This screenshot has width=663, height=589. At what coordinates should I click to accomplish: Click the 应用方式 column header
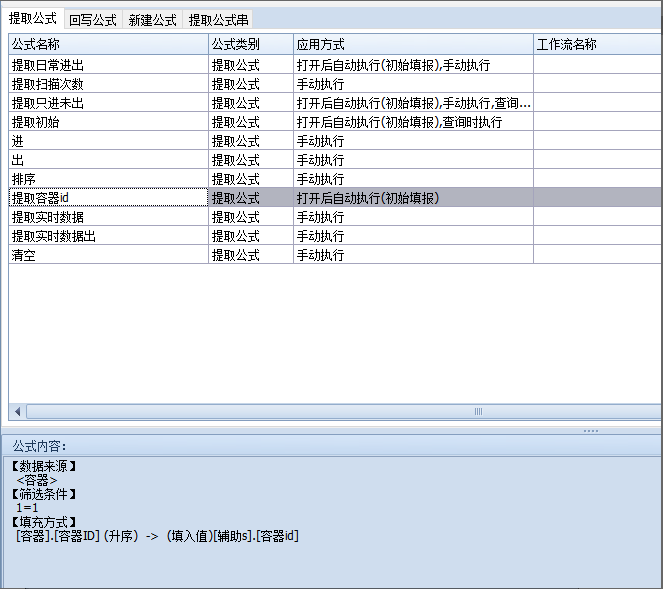pos(412,45)
